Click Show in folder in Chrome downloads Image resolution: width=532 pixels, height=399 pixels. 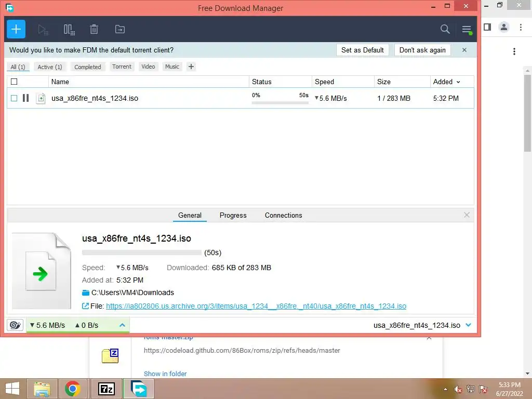pos(165,374)
